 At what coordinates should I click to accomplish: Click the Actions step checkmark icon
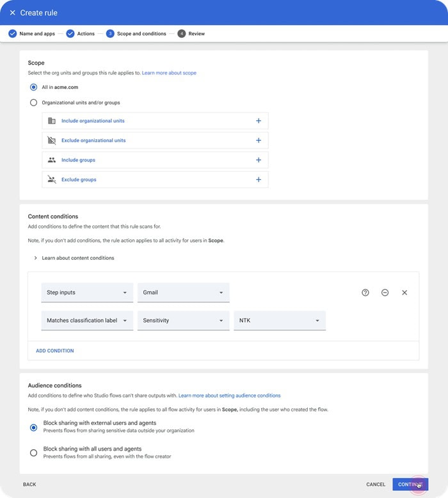70,34
